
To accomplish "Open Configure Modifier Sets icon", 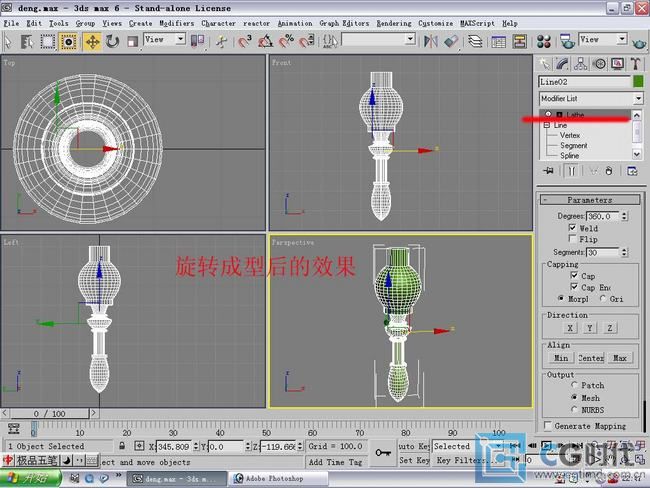I will [632, 171].
